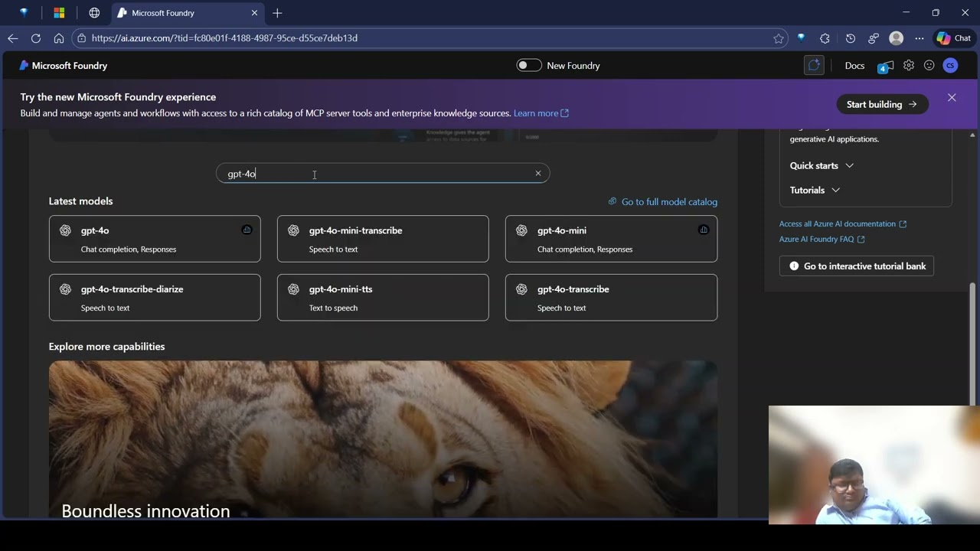The image size is (980, 551).
Task: Open announcements megaphone with badge 4
Action: (x=885, y=66)
